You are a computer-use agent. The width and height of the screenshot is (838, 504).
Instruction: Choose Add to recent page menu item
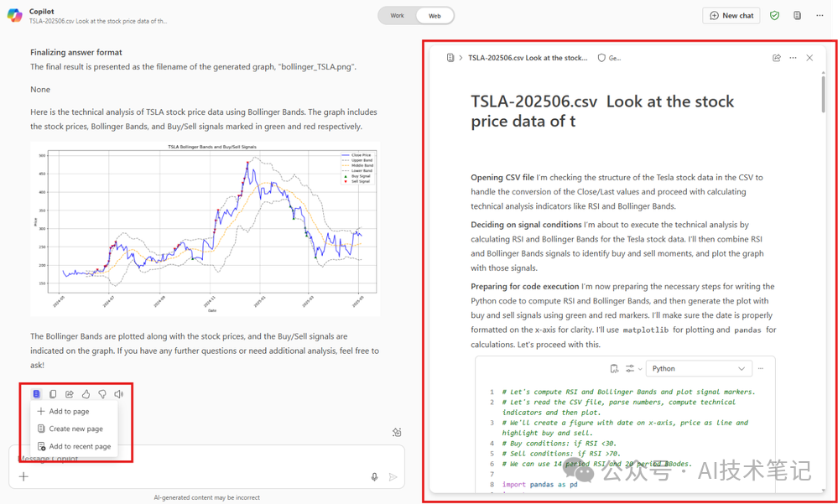pyautogui.click(x=75, y=446)
